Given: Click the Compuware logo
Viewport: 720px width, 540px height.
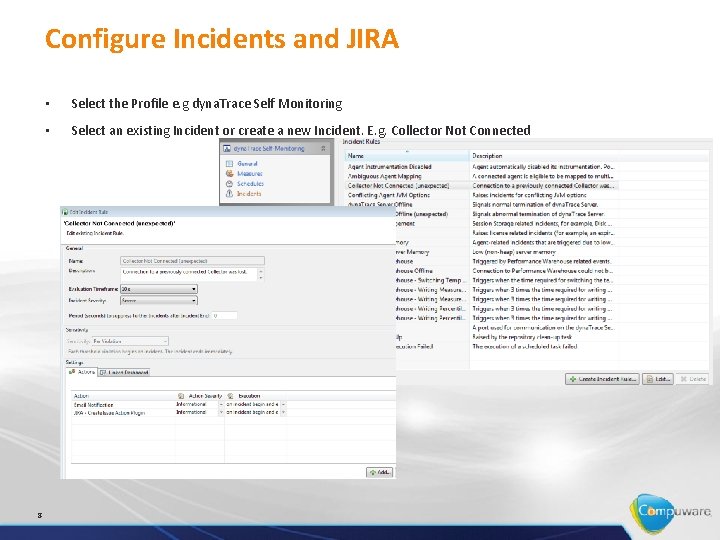Looking at the screenshot, I should [669, 513].
